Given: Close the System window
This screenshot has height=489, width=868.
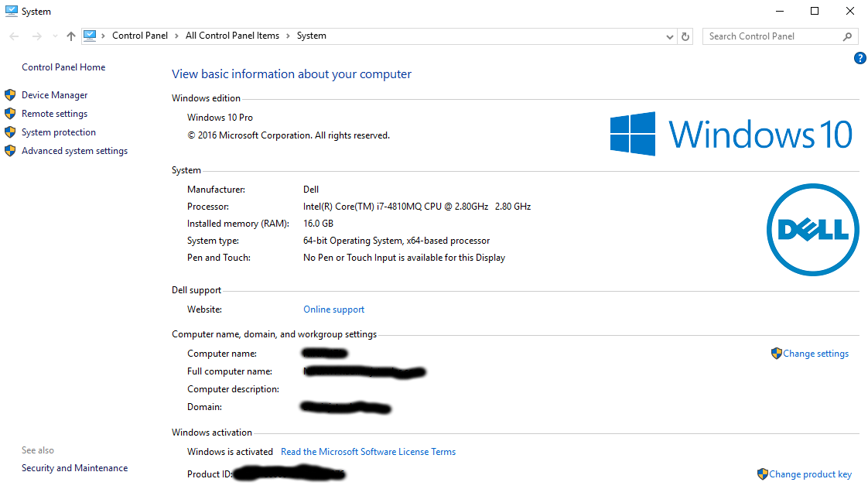Looking at the screenshot, I should [849, 11].
